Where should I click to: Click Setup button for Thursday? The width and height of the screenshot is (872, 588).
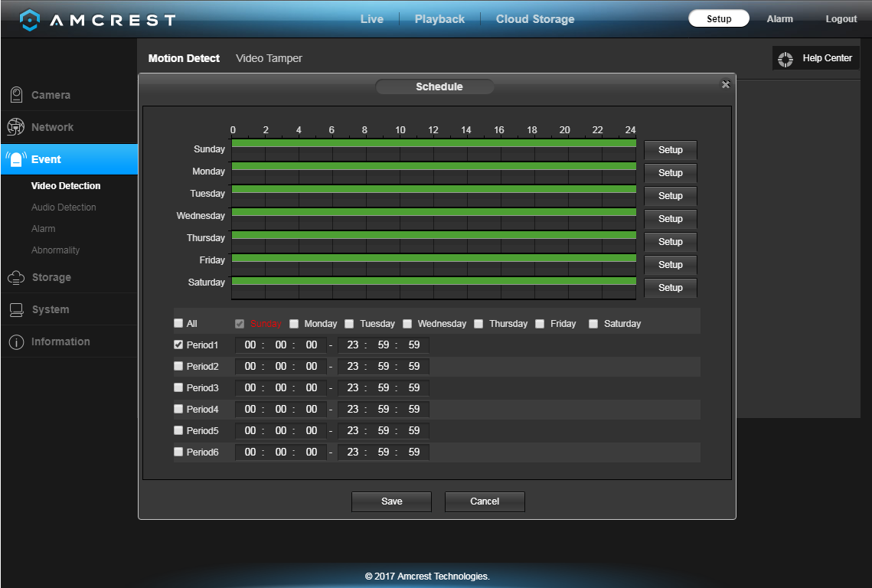click(x=670, y=242)
